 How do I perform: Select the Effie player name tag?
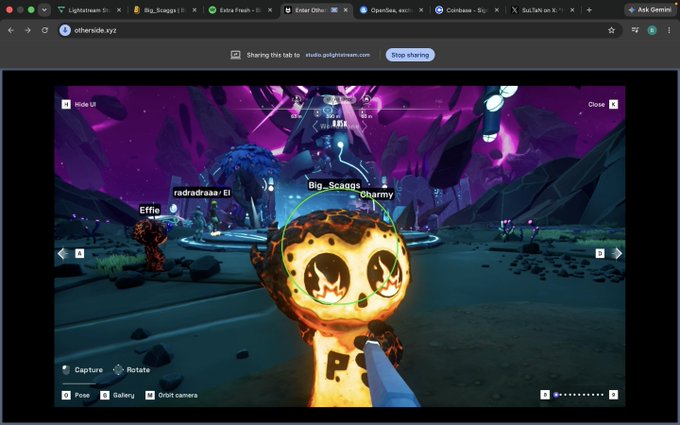150,210
